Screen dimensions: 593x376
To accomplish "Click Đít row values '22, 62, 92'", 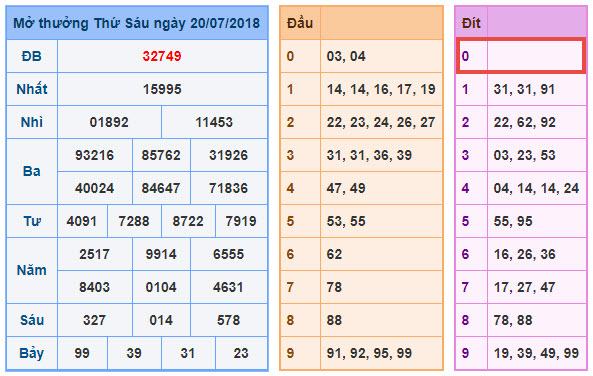I will [524, 122].
